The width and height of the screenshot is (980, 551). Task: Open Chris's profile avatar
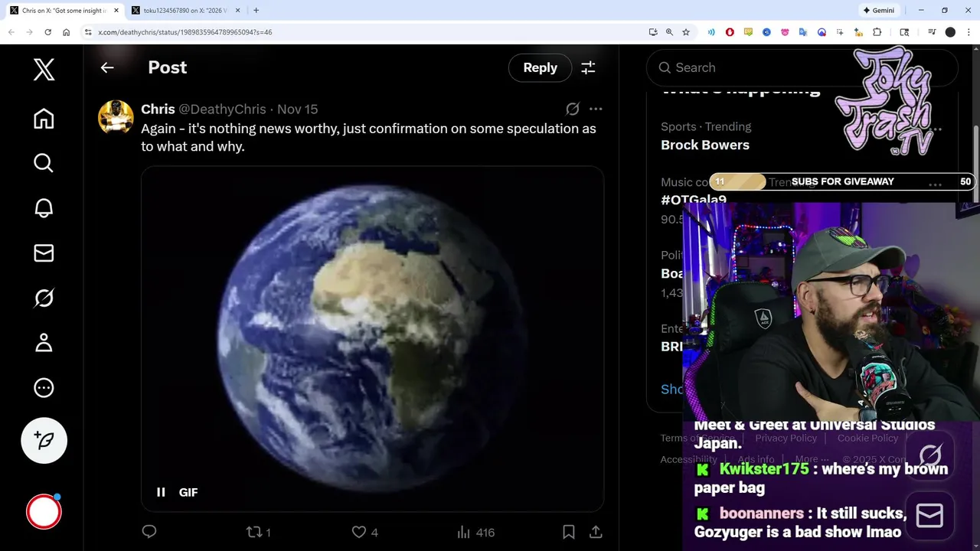click(116, 116)
